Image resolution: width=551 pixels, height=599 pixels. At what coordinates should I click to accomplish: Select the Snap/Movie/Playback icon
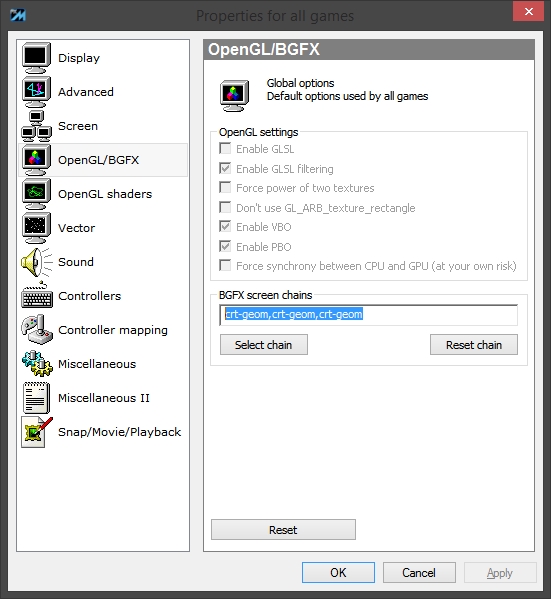point(37,432)
